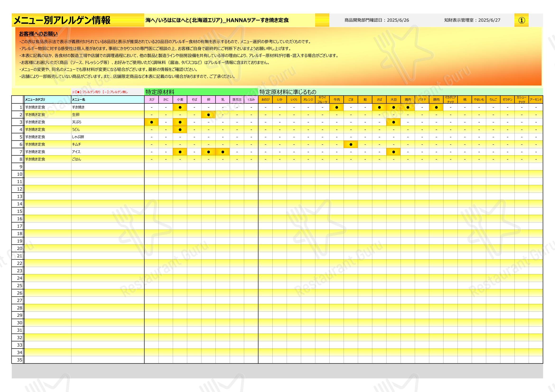
Task: Click the date 知財表示管理室：2025/6/27
Action: pos(472,20)
